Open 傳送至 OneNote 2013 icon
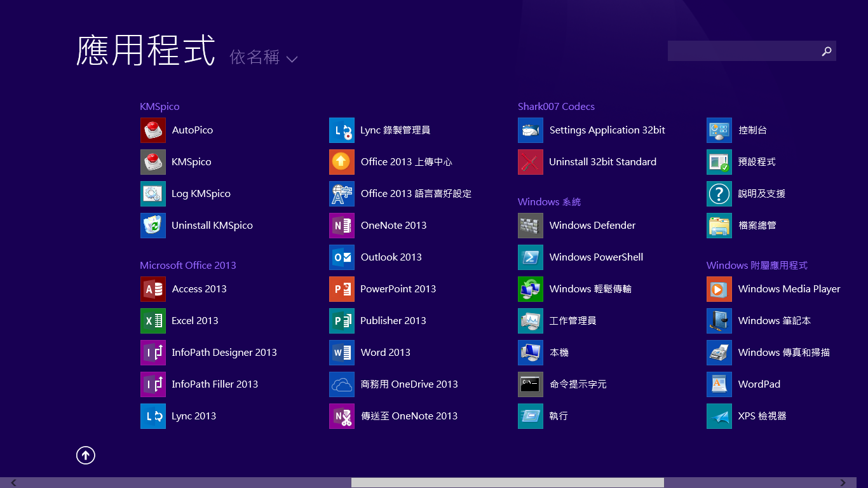868x488 pixels. pos(342,416)
